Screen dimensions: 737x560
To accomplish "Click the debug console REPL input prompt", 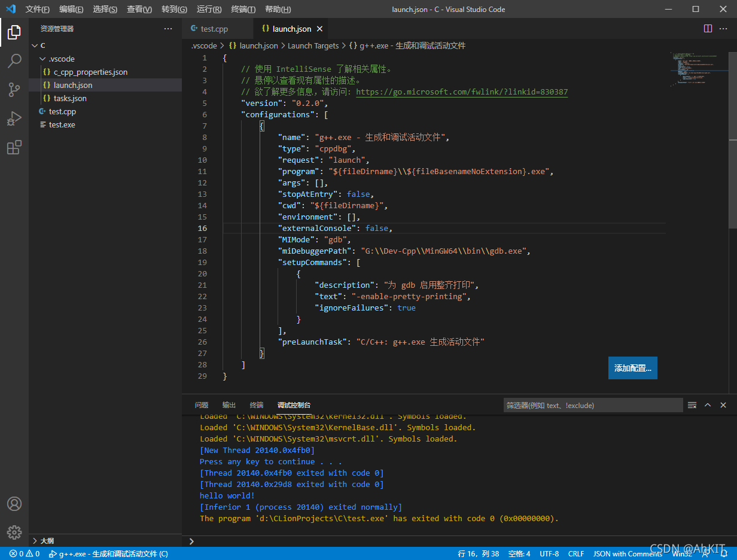I will click(x=459, y=541).
